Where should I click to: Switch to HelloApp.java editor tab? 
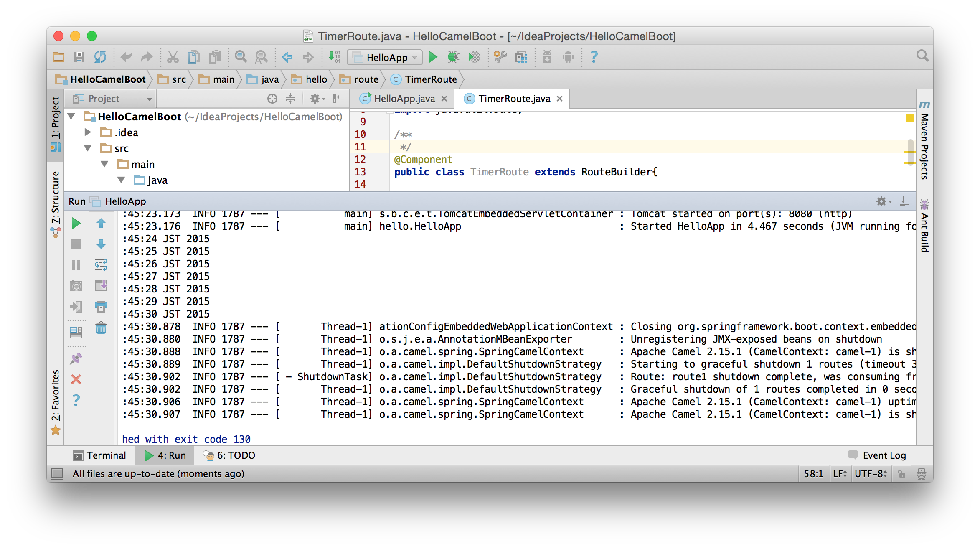coord(404,99)
